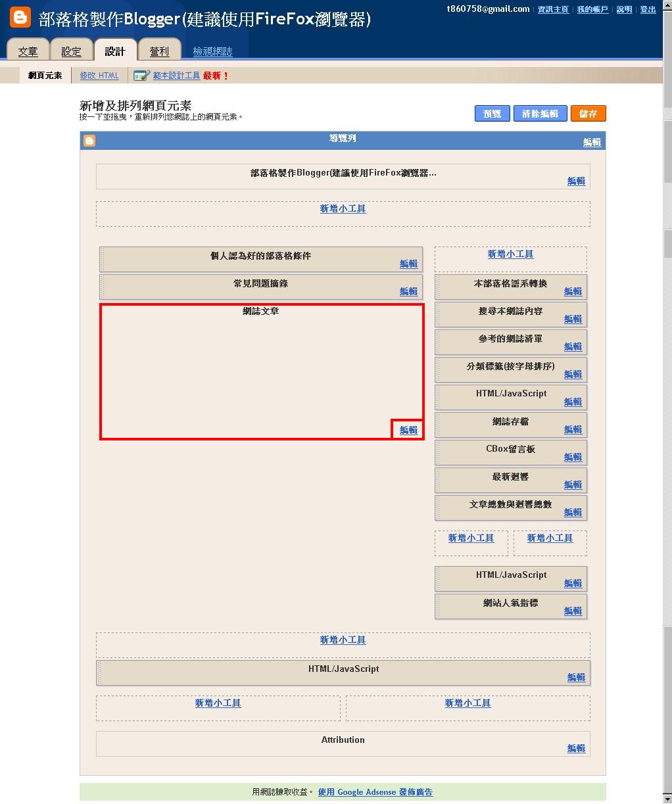Click the 登出 sign-out link
672x804 pixels.
[648, 9]
